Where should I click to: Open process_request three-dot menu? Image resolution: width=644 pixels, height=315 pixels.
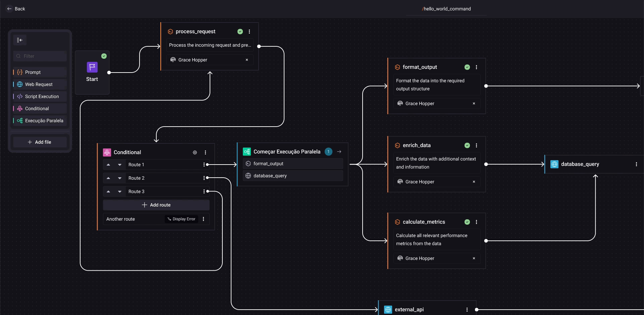[249, 32]
